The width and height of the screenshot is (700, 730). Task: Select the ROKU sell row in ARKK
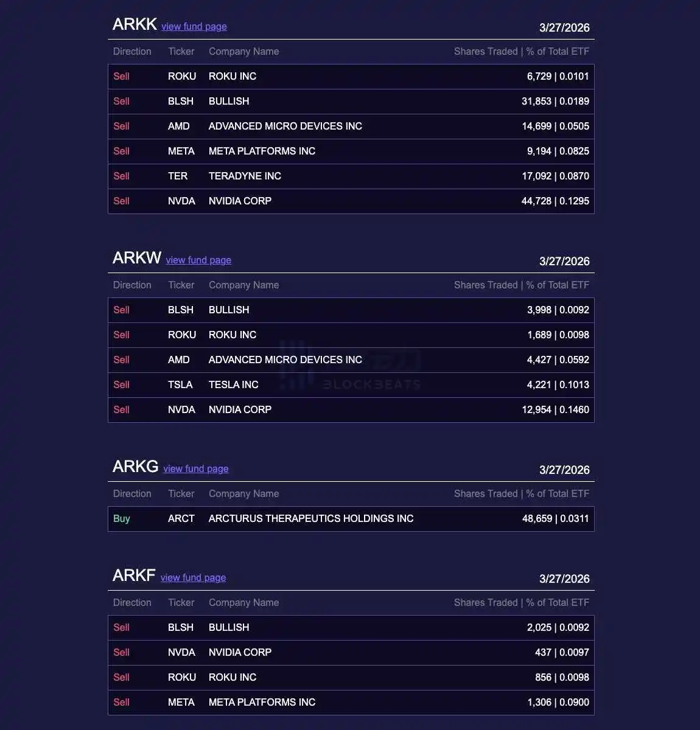(351, 77)
